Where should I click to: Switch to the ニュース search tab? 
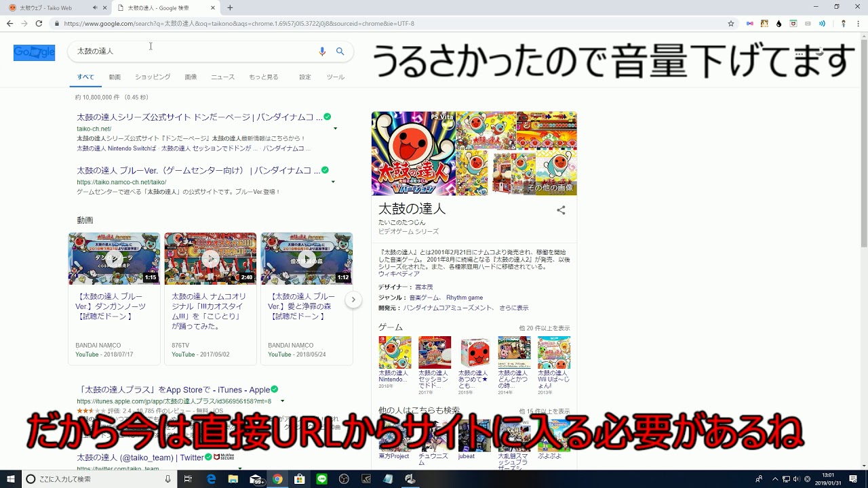[x=222, y=77]
